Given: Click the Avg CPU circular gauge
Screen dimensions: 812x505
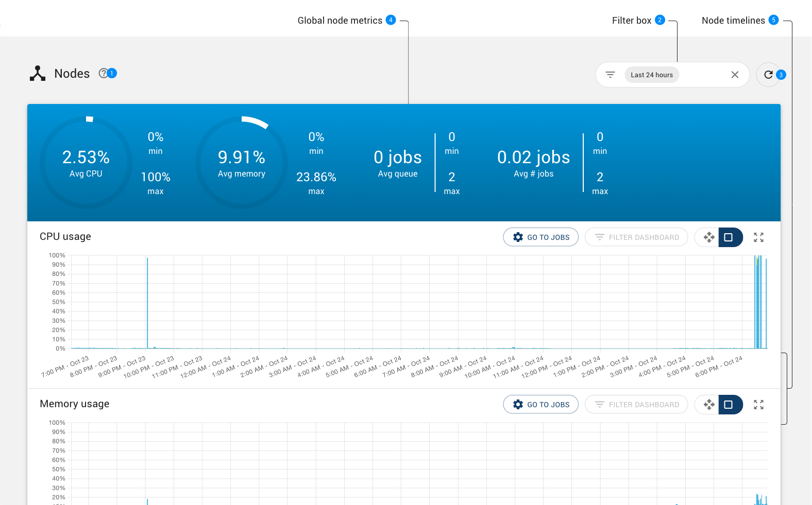Looking at the screenshot, I should (86, 163).
